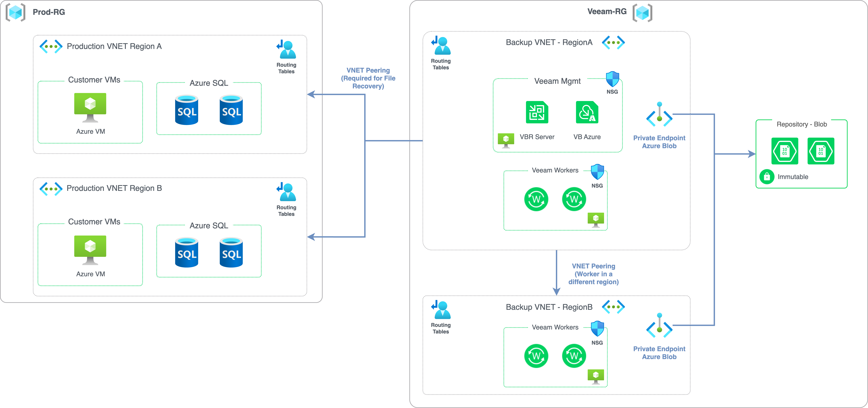Viewport: 868px width, 408px height.
Task: Select the second blob container in Repository
Action: [821, 151]
